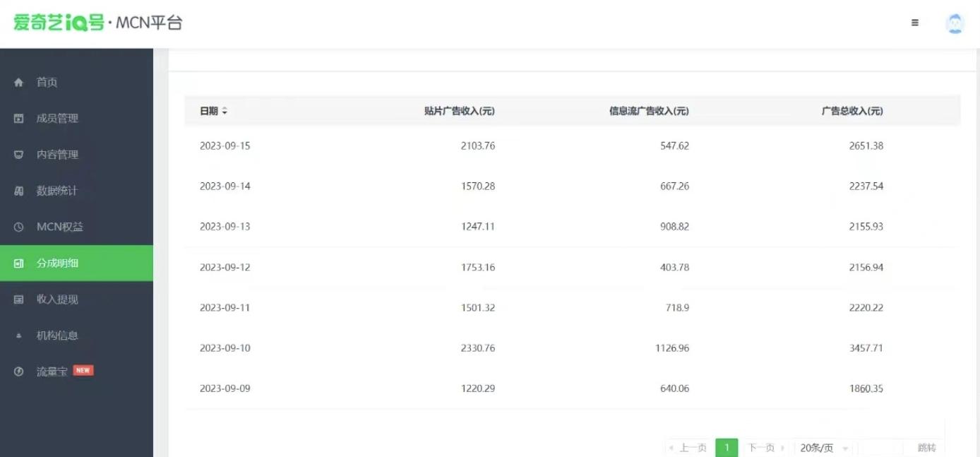Select page 1 in the pagination bar
The width and height of the screenshot is (980, 457).
click(727, 447)
